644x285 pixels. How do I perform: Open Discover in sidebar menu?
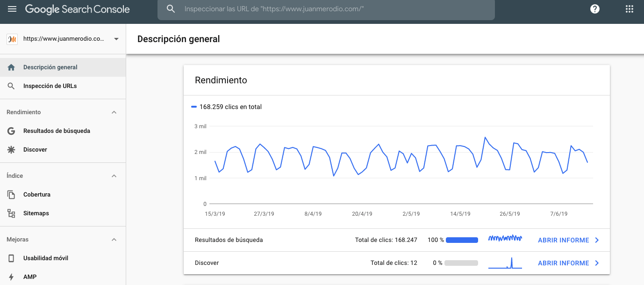click(63, 150)
